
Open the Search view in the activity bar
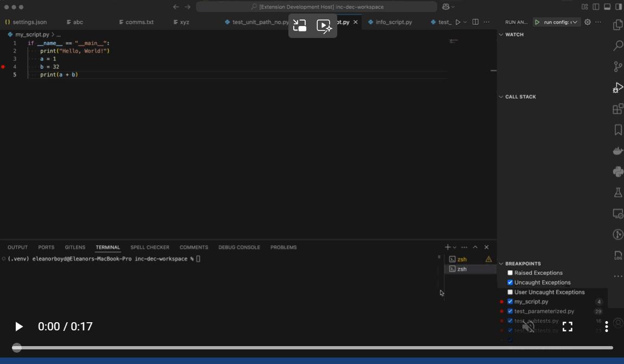617,46
